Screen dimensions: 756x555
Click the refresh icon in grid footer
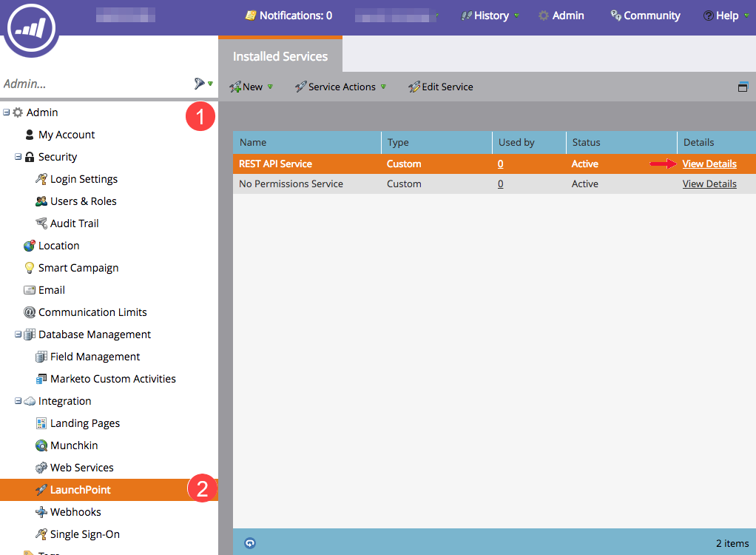tap(250, 543)
